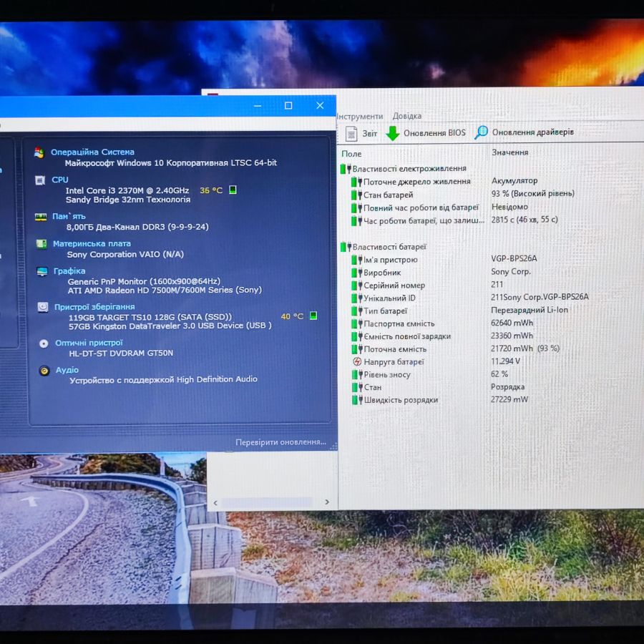Minimize the Speccy window
The width and height of the screenshot is (644, 644).
click(258, 106)
